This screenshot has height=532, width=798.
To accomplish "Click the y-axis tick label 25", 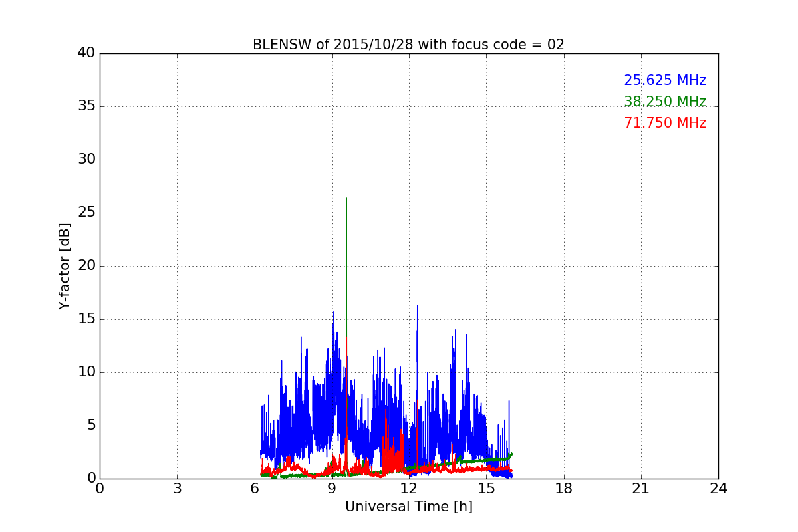I will coord(86,213).
